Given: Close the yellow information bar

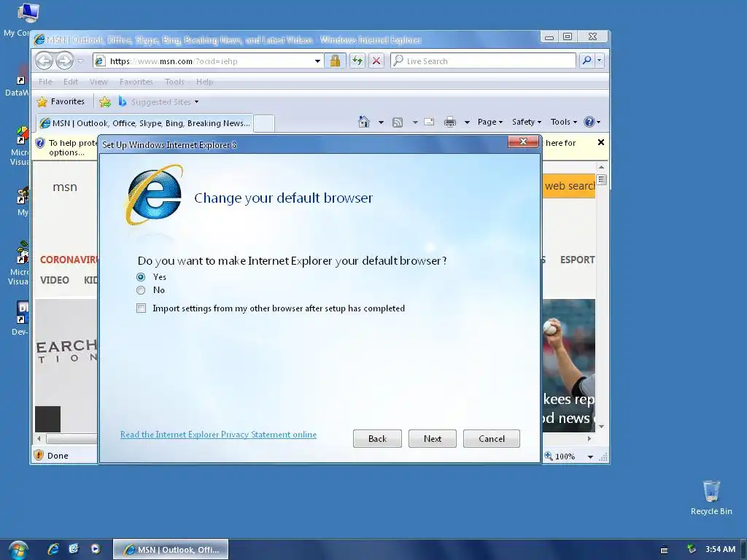Looking at the screenshot, I should point(601,142).
